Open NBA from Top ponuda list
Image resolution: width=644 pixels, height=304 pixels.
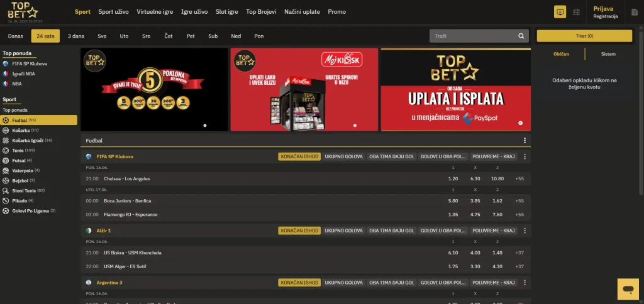(17, 84)
